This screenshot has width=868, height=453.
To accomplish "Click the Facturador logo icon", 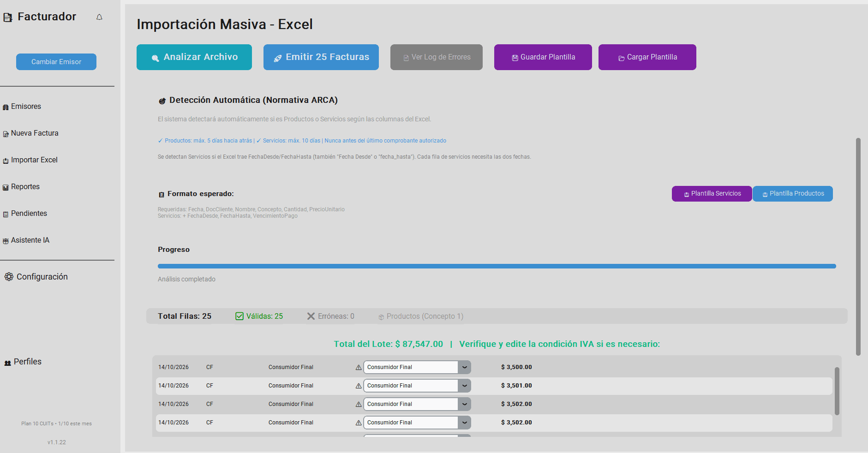I will pyautogui.click(x=8, y=18).
